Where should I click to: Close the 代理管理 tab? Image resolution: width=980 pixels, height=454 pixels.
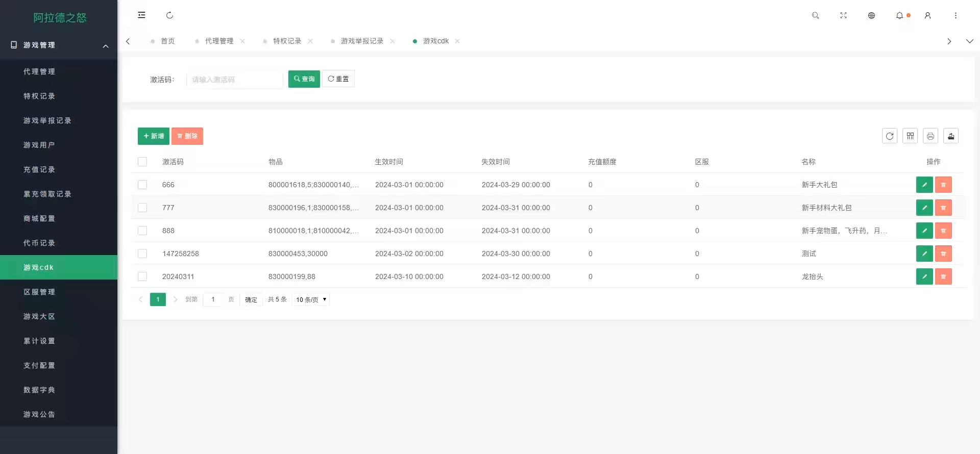242,41
